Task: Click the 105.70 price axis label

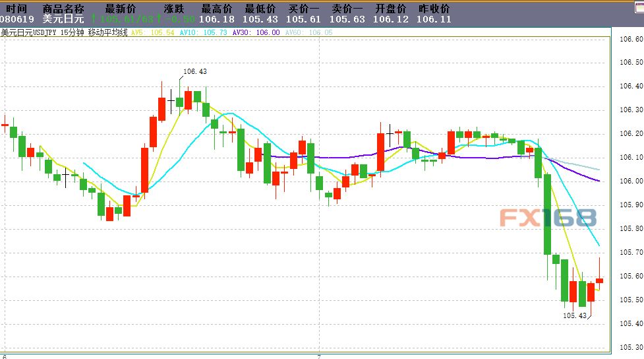Action: (631, 252)
